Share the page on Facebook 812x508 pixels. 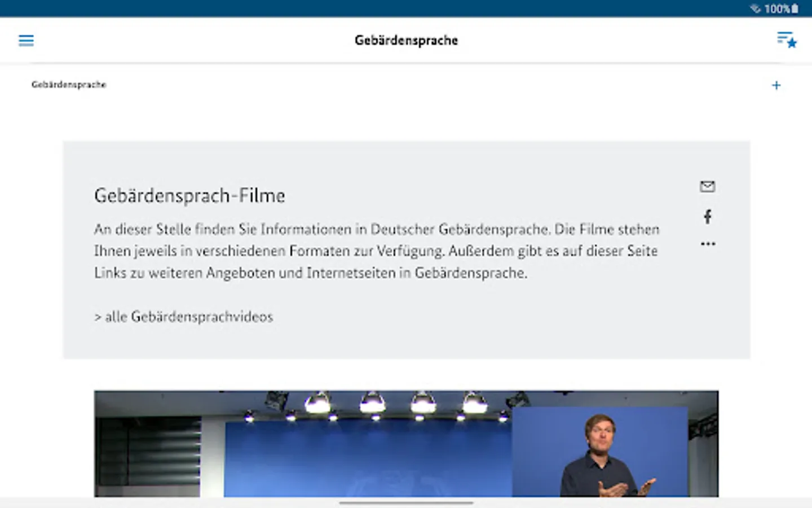(x=708, y=216)
